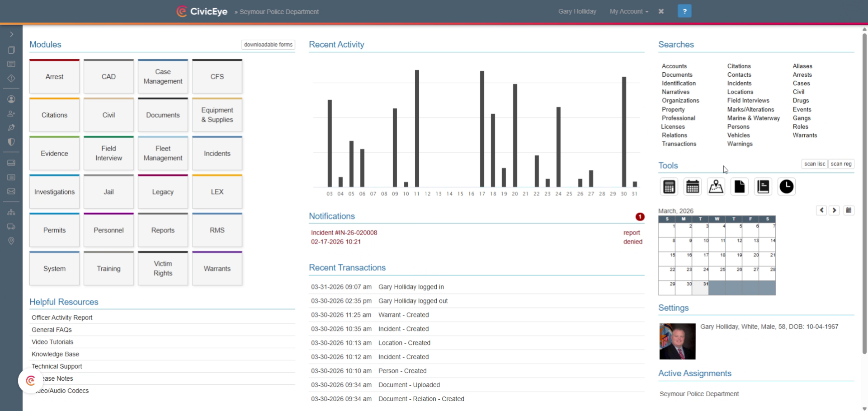Screen dimensions: 868x411
Task: Open the blue help question mark button
Action: point(684,11)
